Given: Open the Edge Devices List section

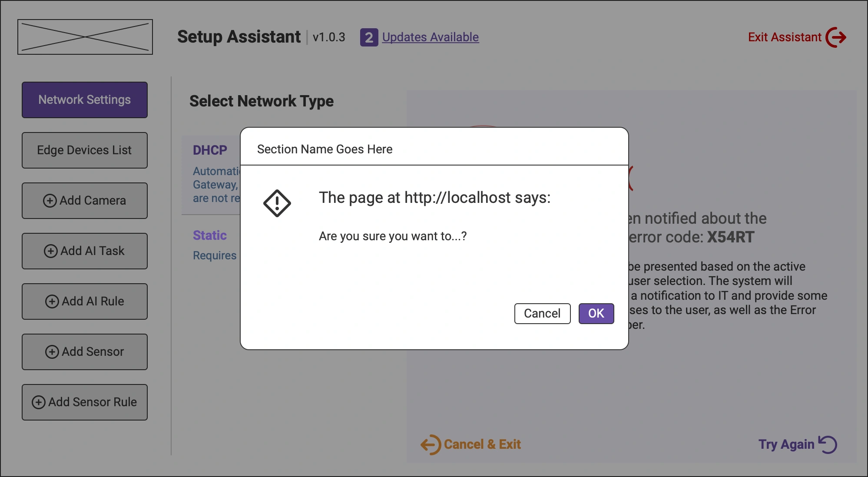Looking at the screenshot, I should [x=84, y=150].
